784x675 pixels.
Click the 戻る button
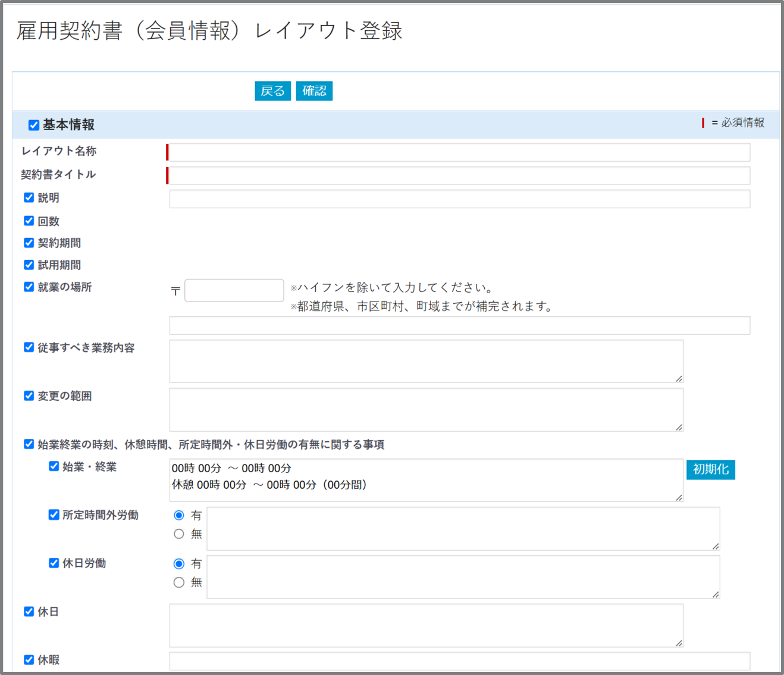tap(272, 91)
